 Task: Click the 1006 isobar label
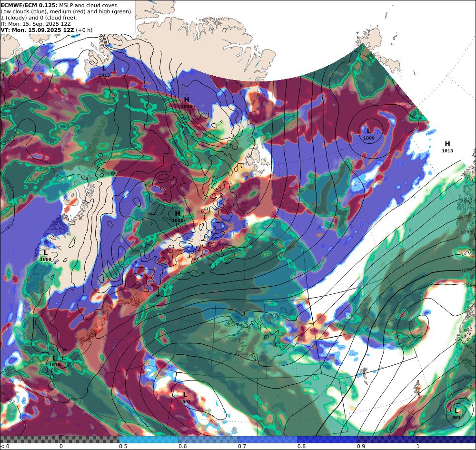(x=466, y=217)
